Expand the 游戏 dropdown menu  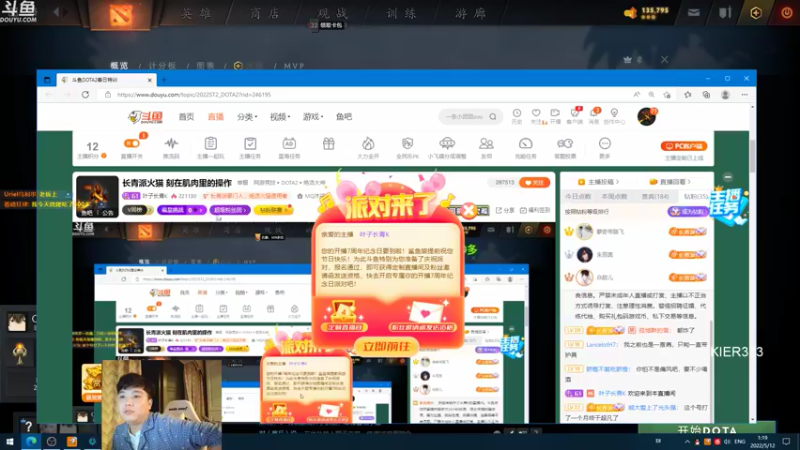click(x=313, y=117)
